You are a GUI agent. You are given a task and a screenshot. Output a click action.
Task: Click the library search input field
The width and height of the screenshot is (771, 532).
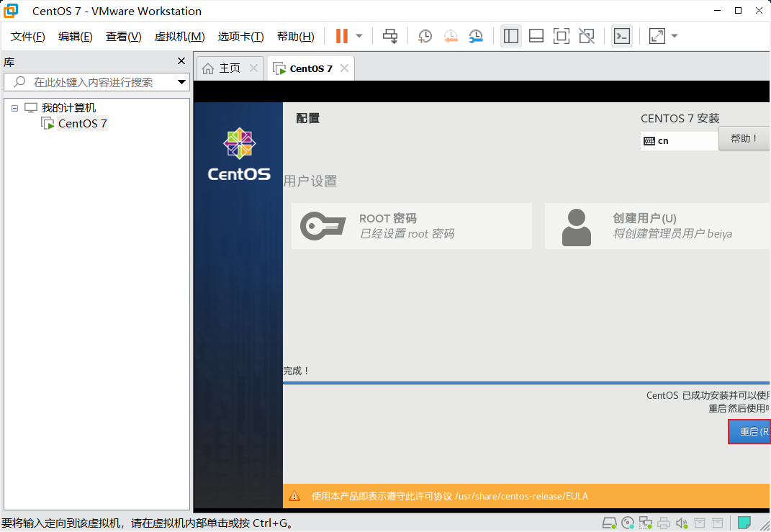click(97, 82)
